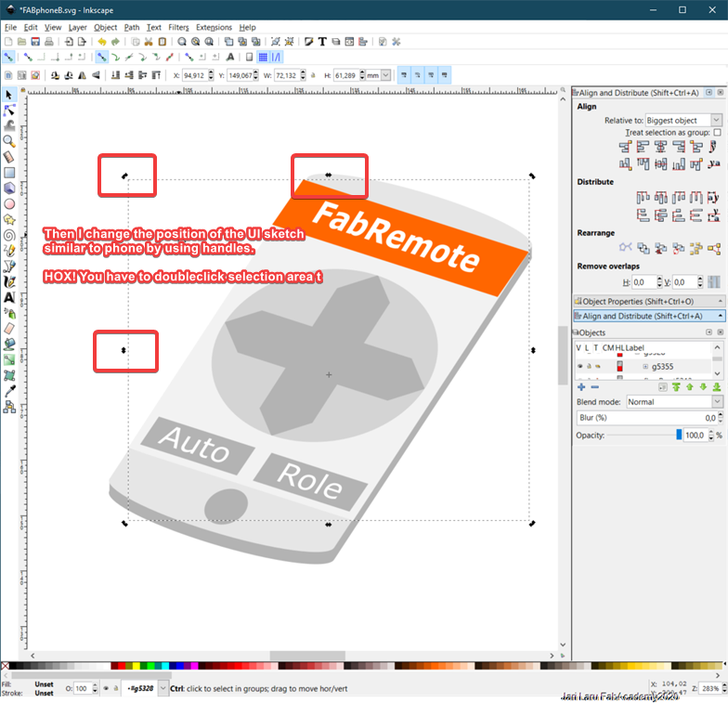Click the Remove overlaps apply button

point(714,282)
